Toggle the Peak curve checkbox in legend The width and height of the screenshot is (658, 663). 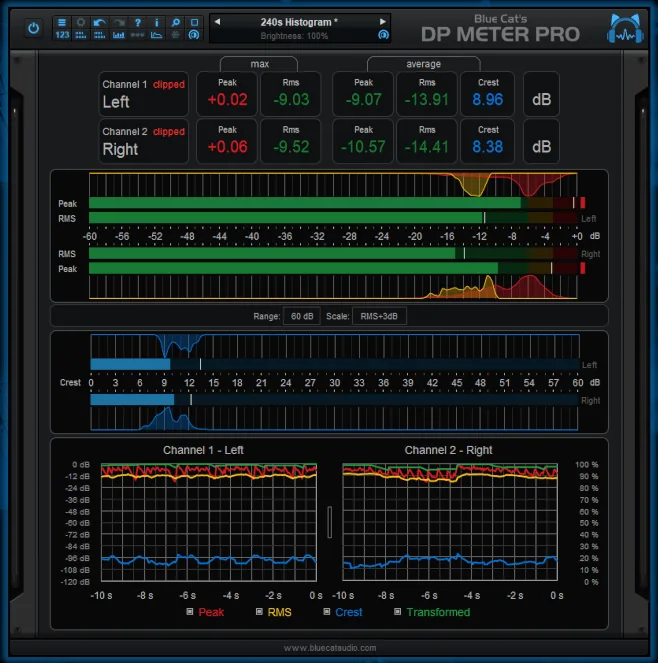(190, 612)
